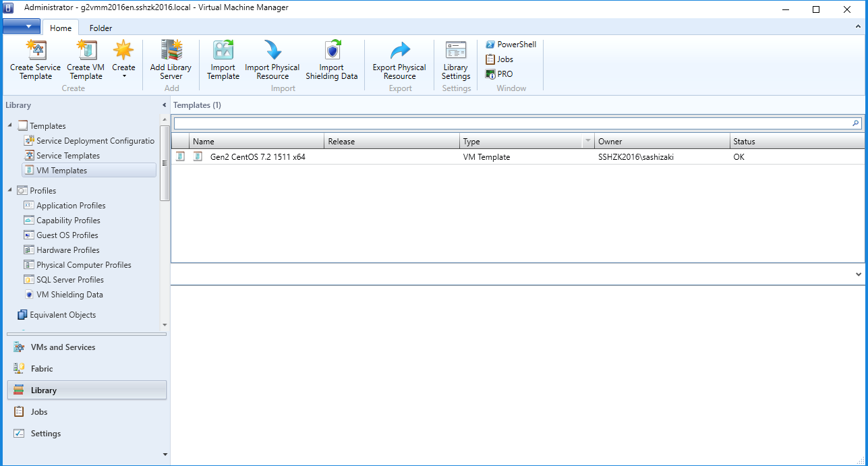Launch PowerShell from the ribbon
Screen dimensions: 868x466
(x=510, y=45)
